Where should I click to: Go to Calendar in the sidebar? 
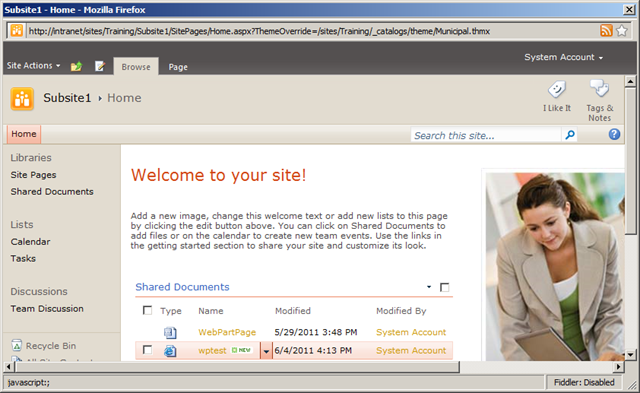click(31, 242)
